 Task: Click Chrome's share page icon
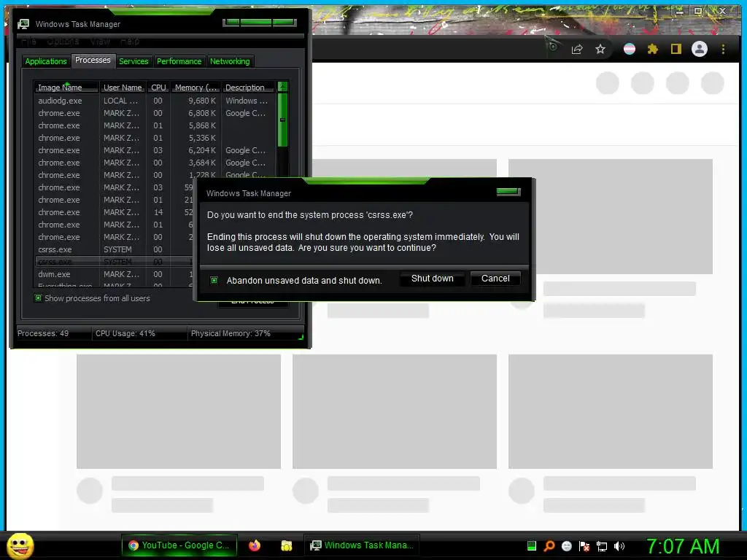tap(577, 49)
